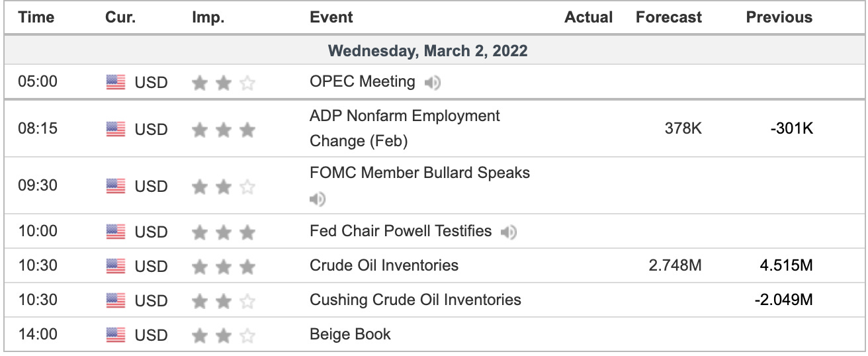The height and width of the screenshot is (356, 868).
Task: Click the Wednesday, March 2, 2022 date row
Action: pyautogui.click(x=434, y=51)
